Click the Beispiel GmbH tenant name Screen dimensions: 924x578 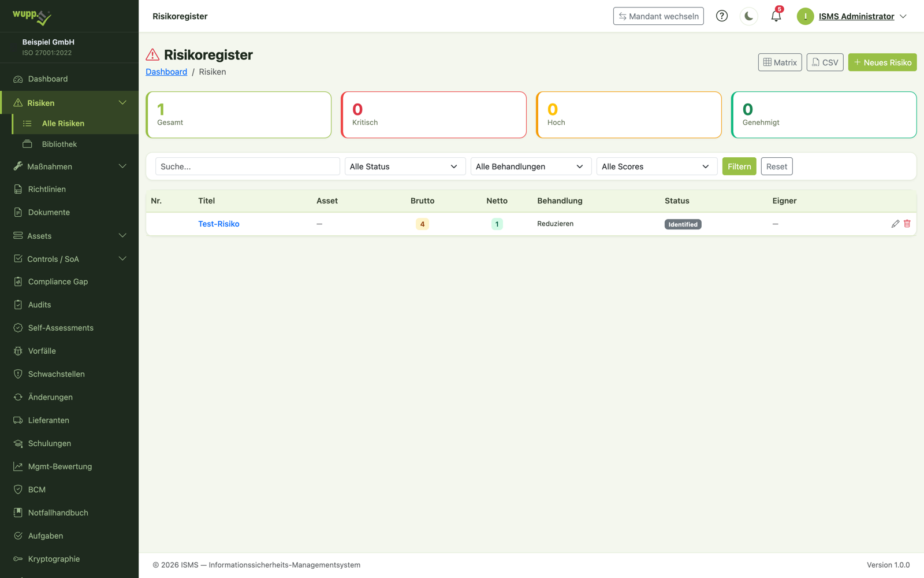pyautogui.click(x=49, y=42)
